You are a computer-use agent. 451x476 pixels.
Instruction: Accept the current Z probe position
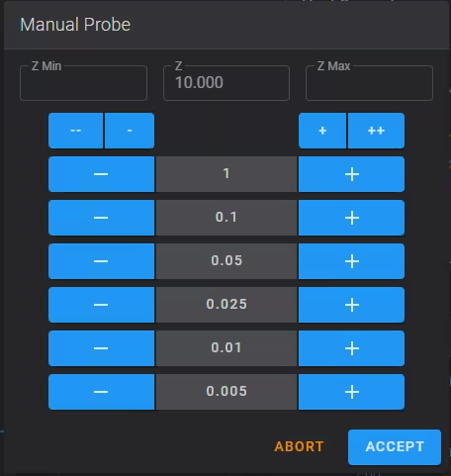(395, 447)
